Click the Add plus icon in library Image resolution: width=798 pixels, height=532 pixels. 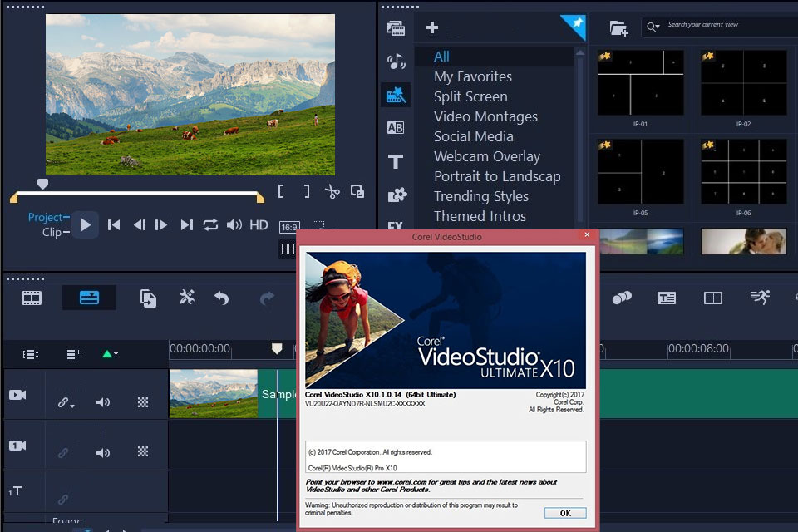point(432,27)
